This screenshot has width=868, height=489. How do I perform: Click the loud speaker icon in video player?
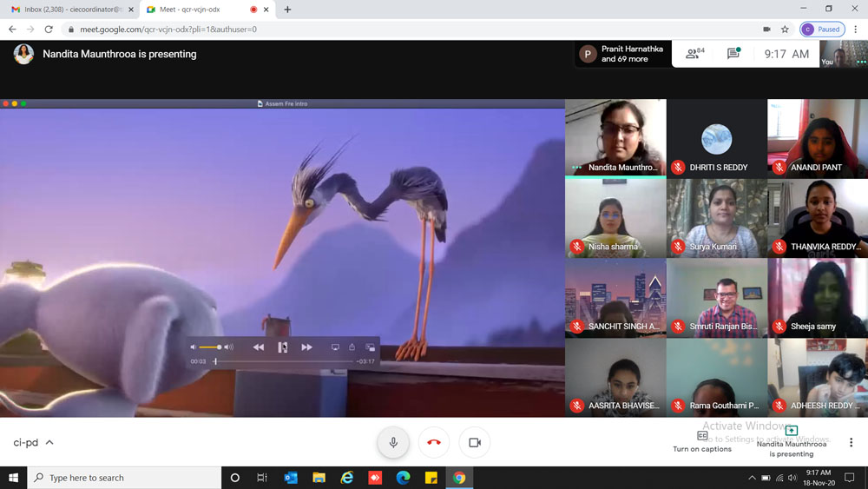[x=228, y=347]
